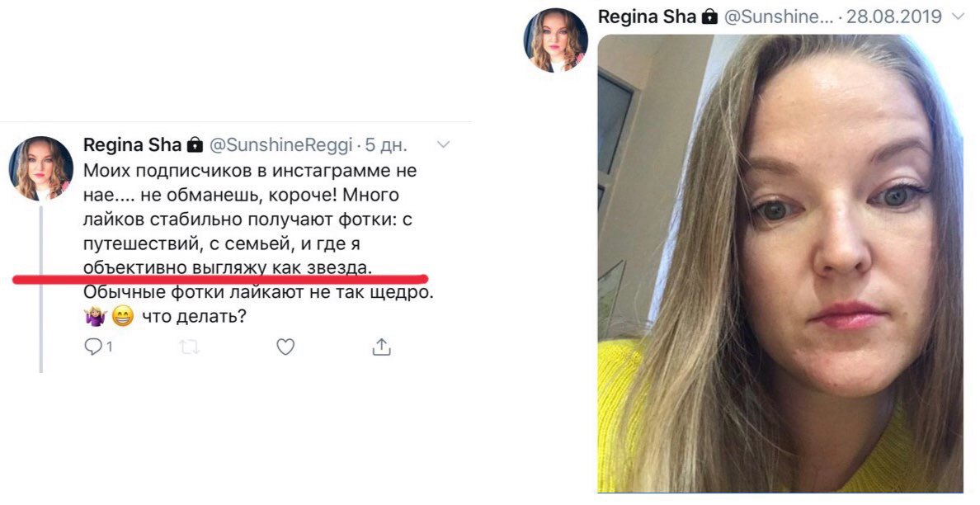Click the grinning face emoji before 'что делать?'
980x505 pixels.
pyautogui.click(x=122, y=318)
